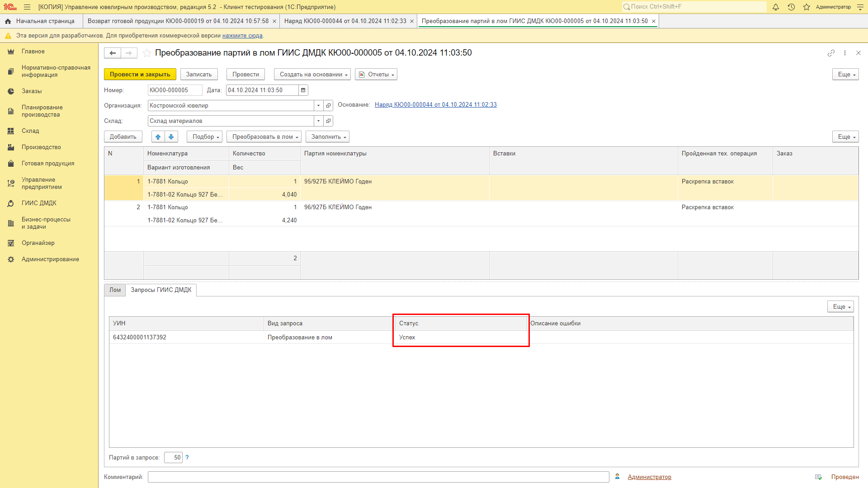Click Статус column header
The image size is (868, 488).
click(461, 324)
